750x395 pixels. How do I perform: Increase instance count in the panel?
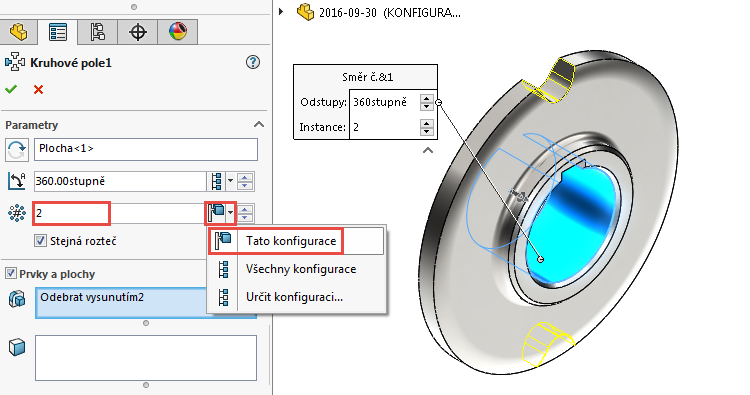(x=245, y=209)
